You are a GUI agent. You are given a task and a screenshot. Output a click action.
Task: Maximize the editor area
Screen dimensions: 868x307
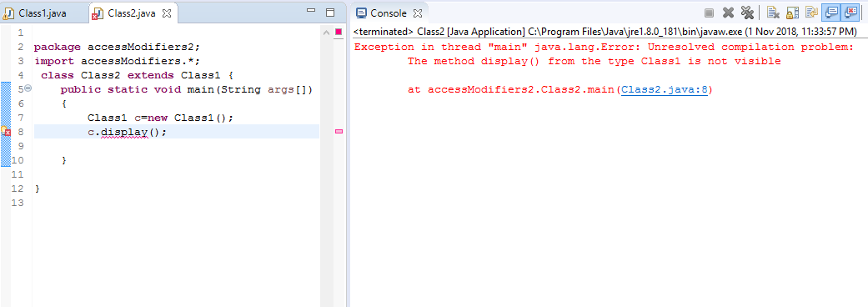tap(330, 13)
